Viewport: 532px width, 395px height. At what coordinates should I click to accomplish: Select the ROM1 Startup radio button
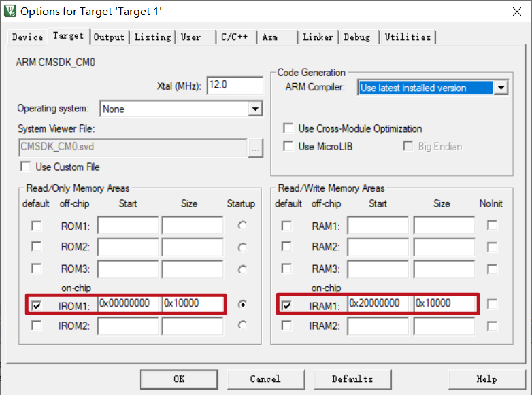click(242, 226)
